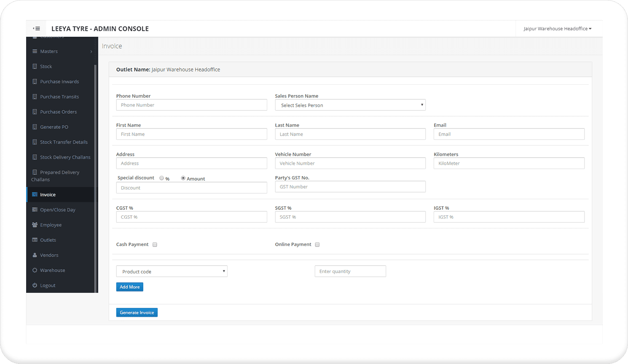Focus the CGST % field

192,217
